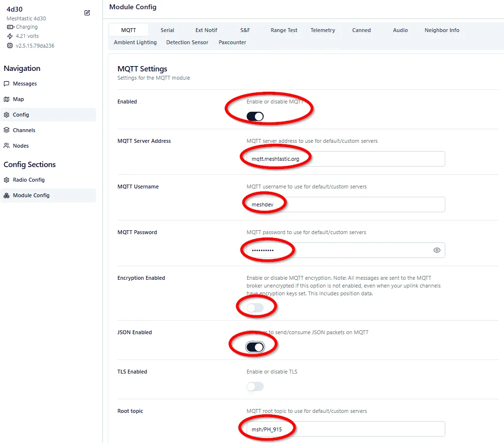Click the Module Config page title
504x443 pixels.
pos(133,7)
